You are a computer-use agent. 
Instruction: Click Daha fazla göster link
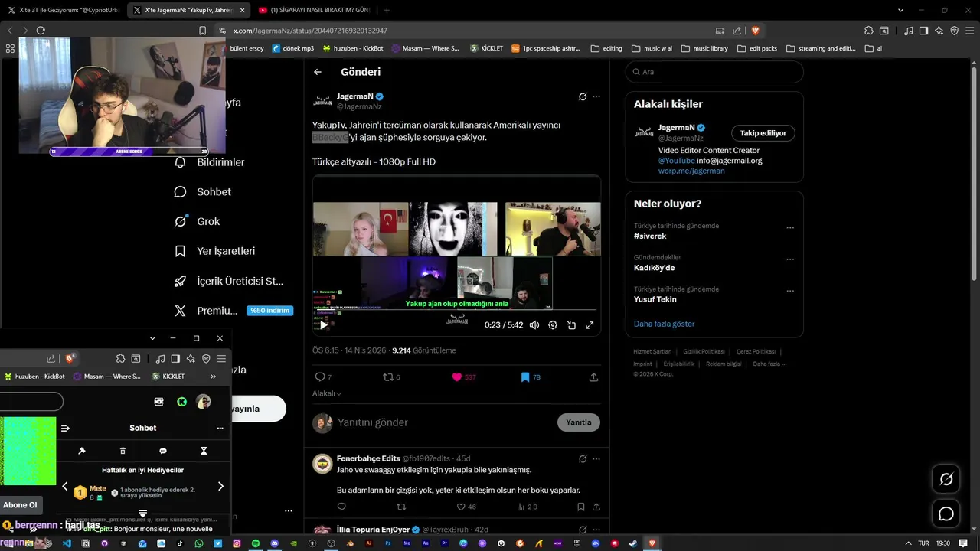click(664, 324)
